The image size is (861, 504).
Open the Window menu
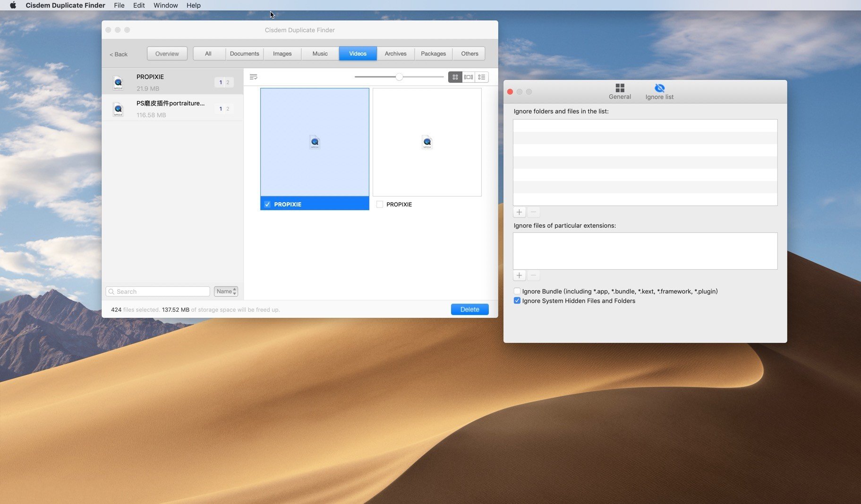click(x=165, y=5)
